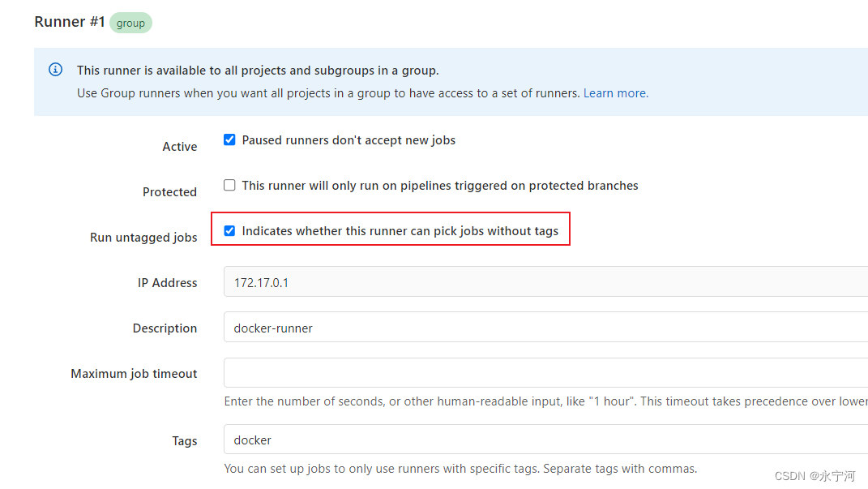Viewport: 868px width, 489px height.
Task: Click the Protected label
Action: click(169, 191)
